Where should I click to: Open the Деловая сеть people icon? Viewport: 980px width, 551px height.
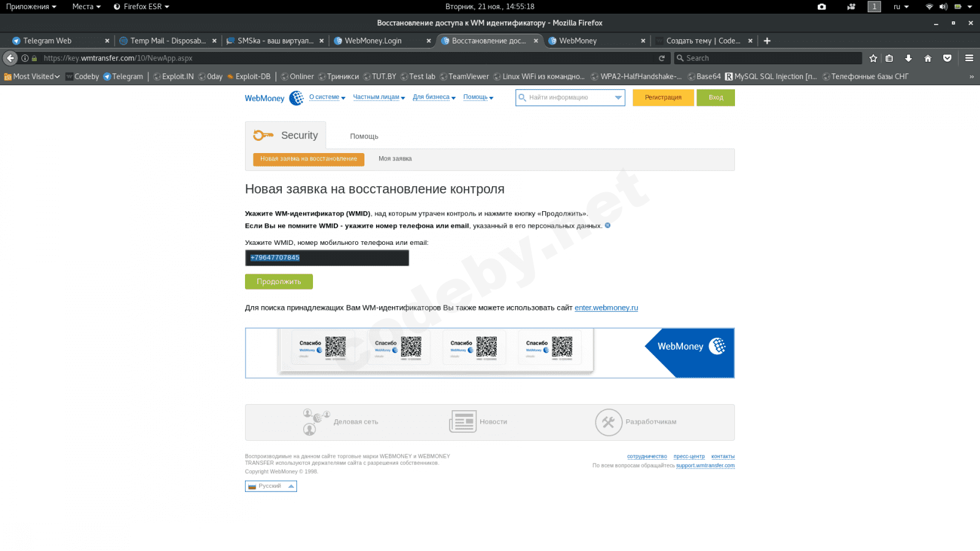click(x=316, y=422)
